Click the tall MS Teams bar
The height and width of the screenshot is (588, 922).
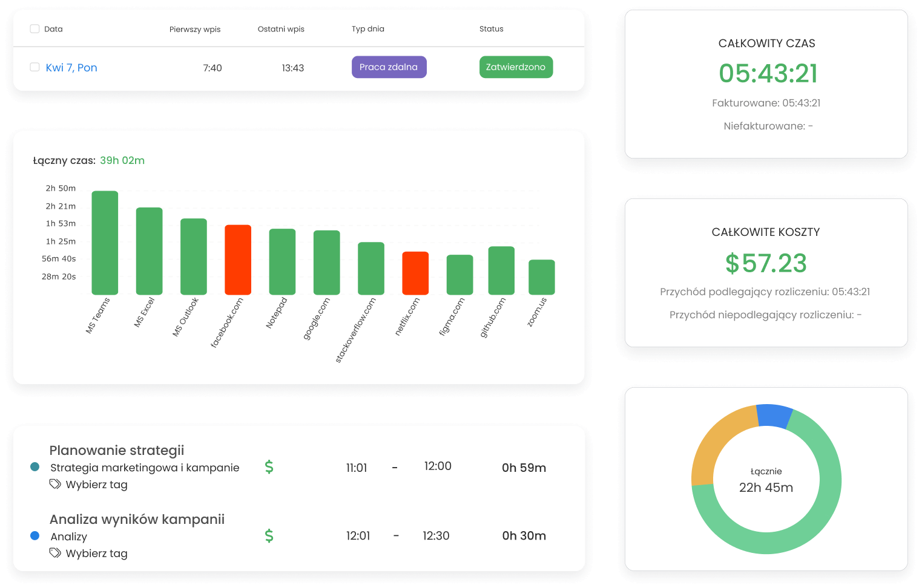click(105, 242)
